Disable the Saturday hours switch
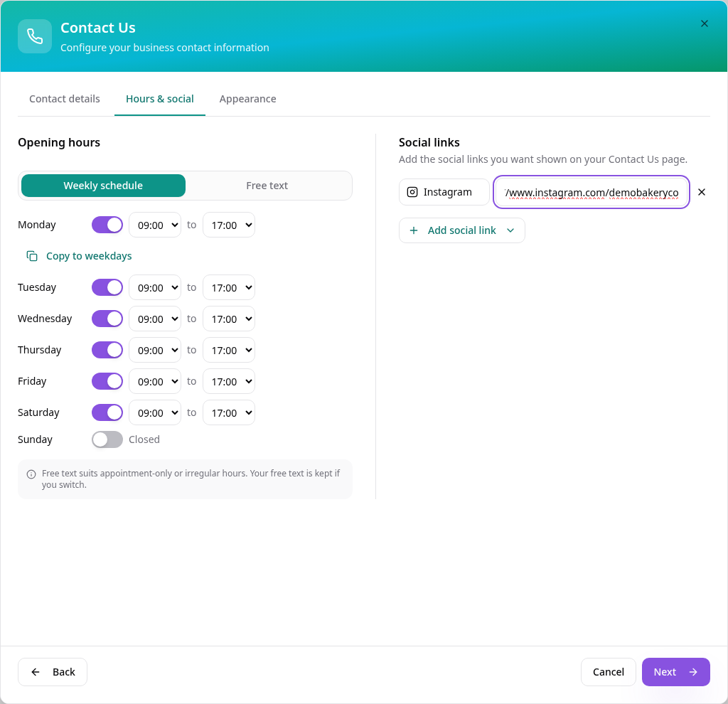 [x=107, y=412]
